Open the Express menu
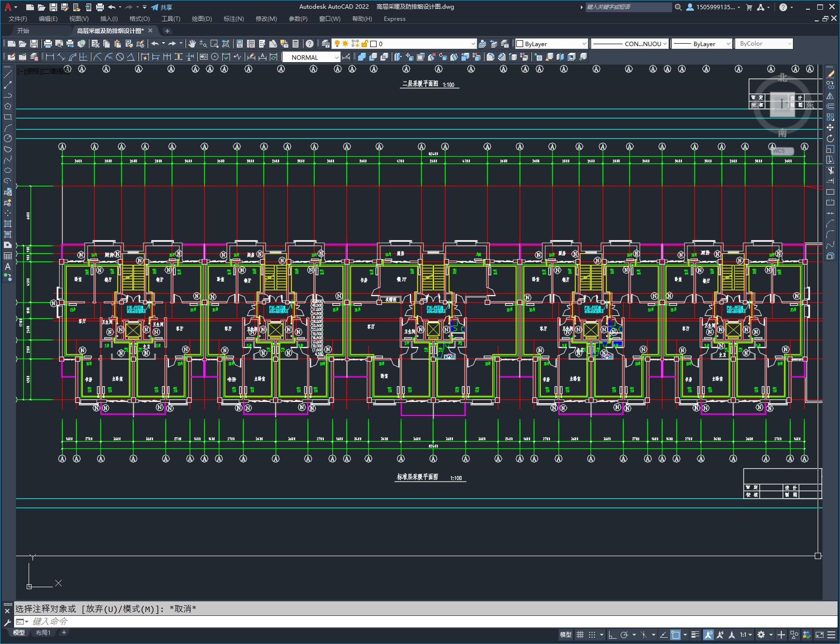 click(395, 19)
